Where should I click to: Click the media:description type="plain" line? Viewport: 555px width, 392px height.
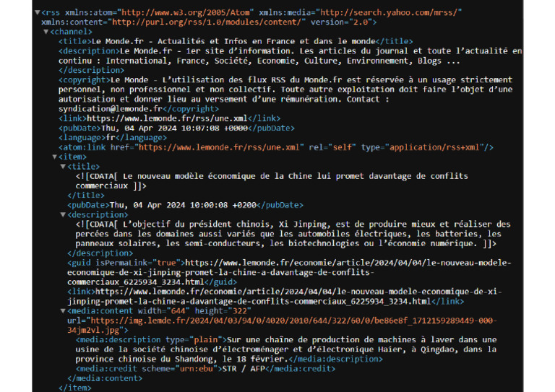(286, 340)
